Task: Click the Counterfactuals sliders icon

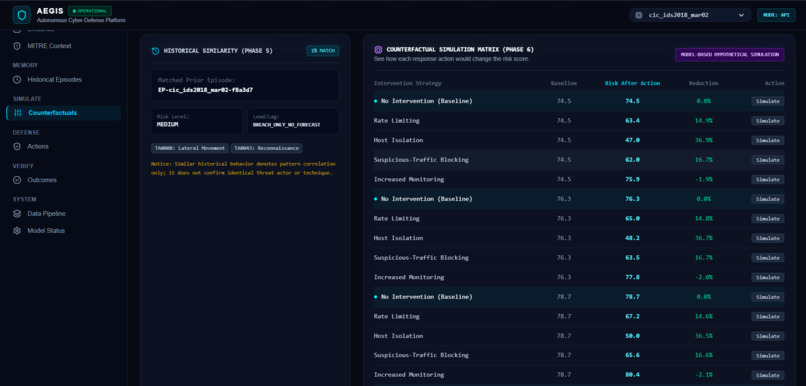Action: (x=18, y=113)
